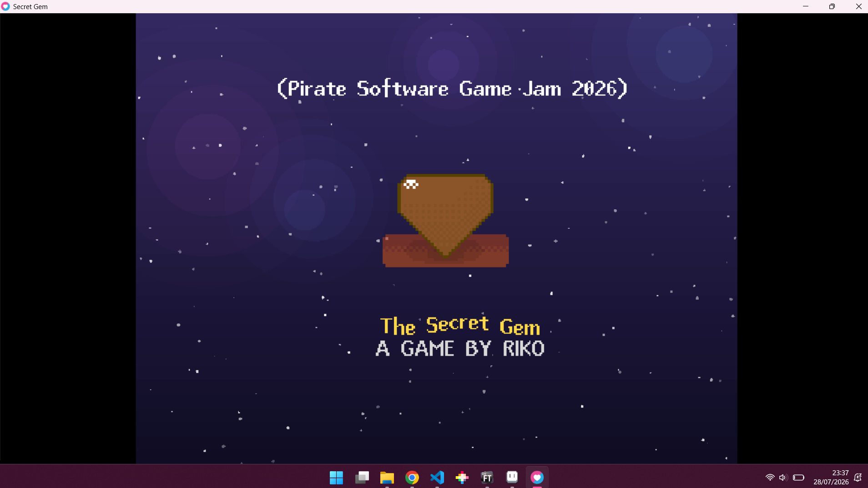Open the colorful pixel plus app on the taskbar
This screenshot has height=488, width=868.
pyautogui.click(x=462, y=478)
